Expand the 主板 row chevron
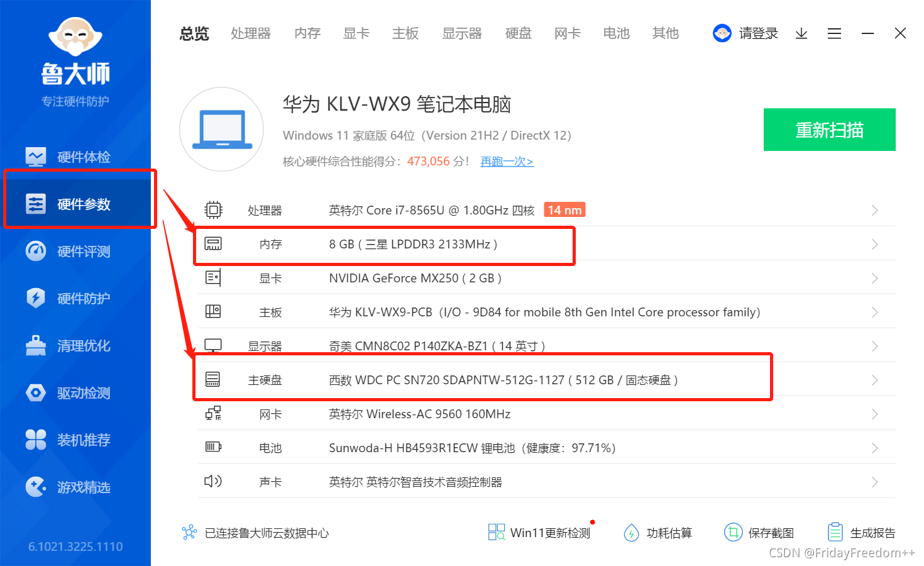This screenshot has height=566, width=924. point(874,312)
